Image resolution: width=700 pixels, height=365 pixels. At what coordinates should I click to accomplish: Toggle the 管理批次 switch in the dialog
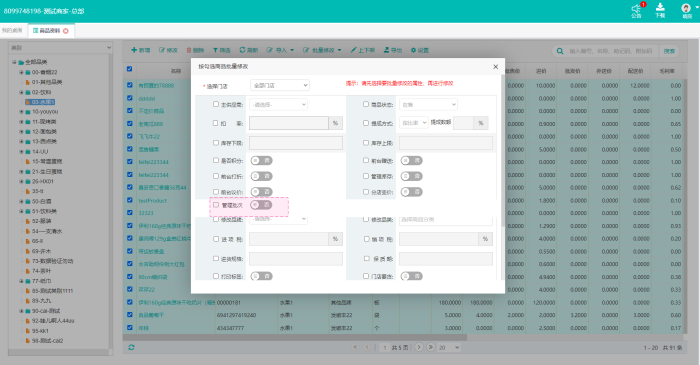(x=261, y=205)
